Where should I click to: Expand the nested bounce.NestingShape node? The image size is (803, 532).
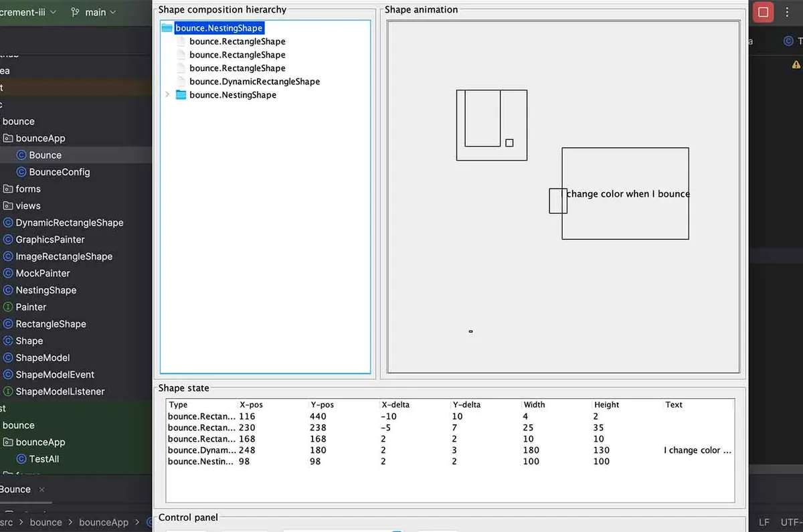point(167,95)
